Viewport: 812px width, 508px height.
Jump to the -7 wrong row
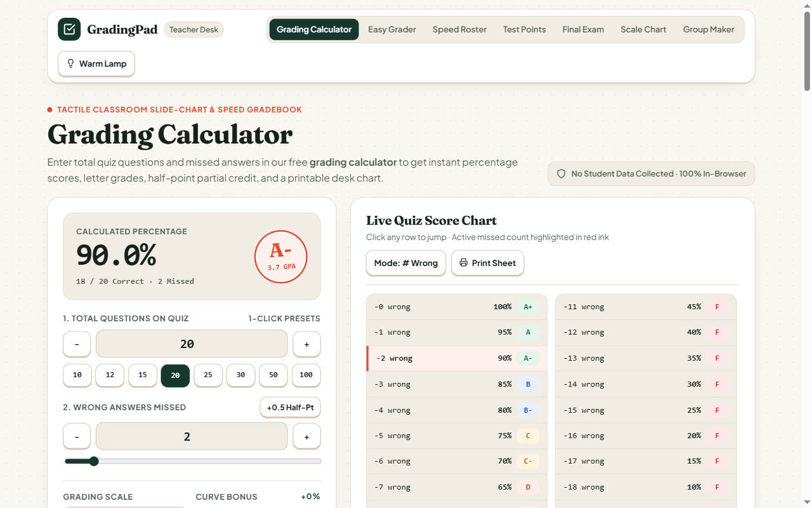457,487
